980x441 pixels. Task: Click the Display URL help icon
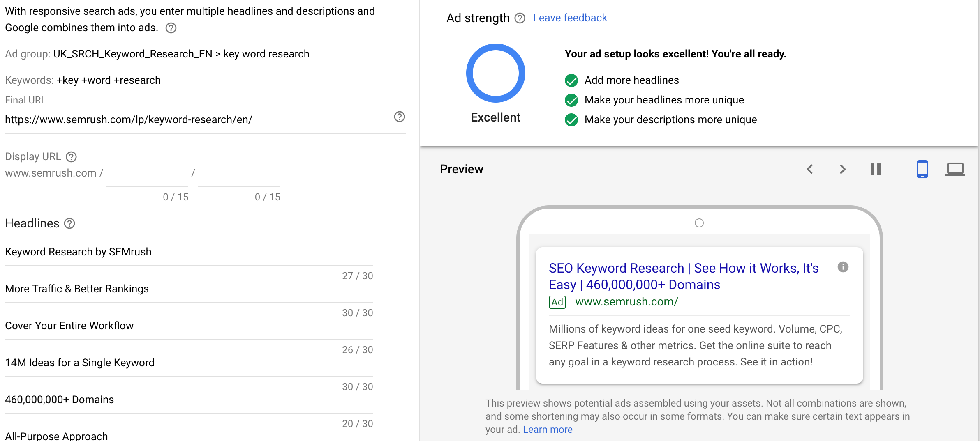tap(71, 157)
